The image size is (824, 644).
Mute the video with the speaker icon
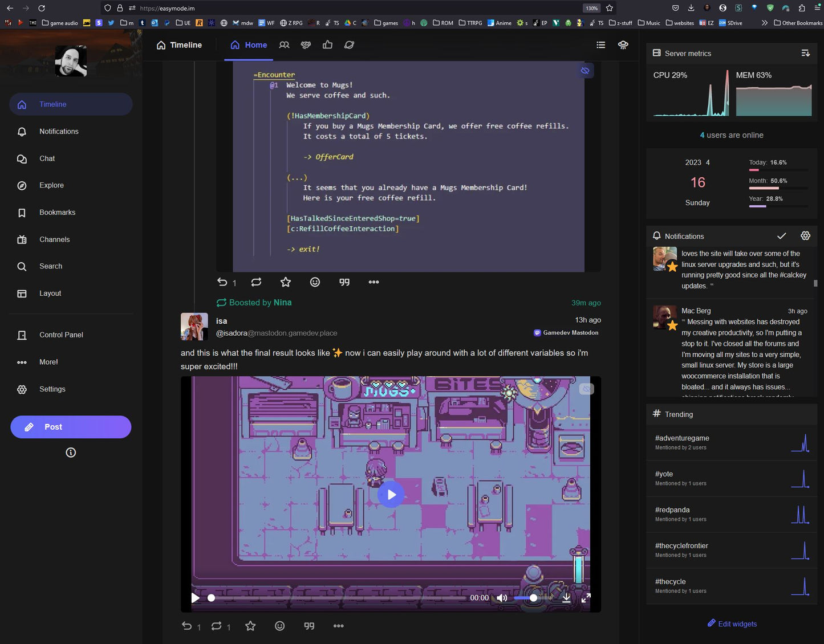(502, 598)
